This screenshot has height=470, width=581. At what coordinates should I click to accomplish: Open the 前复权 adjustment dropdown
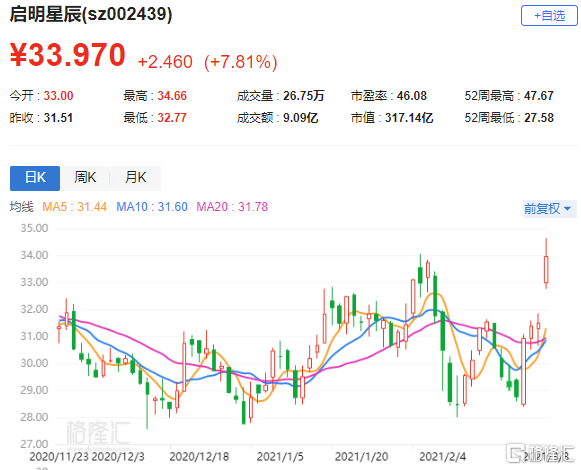tap(549, 208)
